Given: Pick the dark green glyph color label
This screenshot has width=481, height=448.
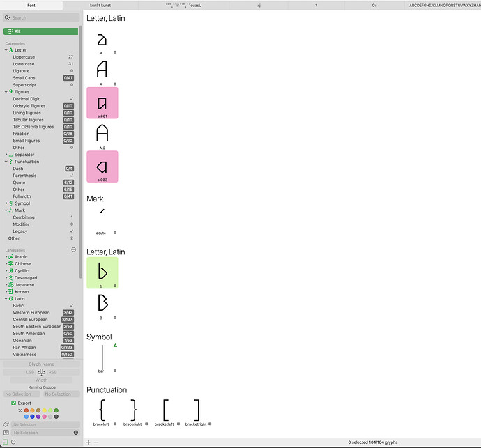Looking at the screenshot, I should 56,410.
